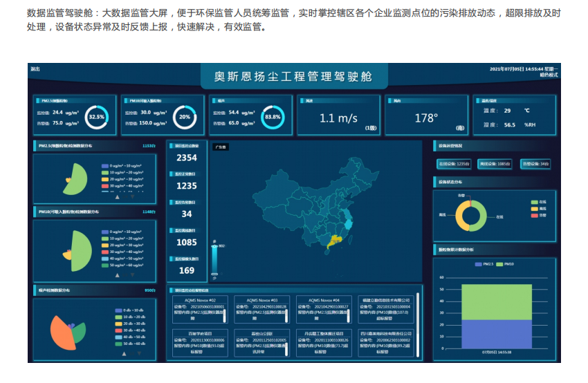Toggle PM2.5 chart legend 30~40 ug/m³ entry

pyautogui.click(x=122, y=186)
